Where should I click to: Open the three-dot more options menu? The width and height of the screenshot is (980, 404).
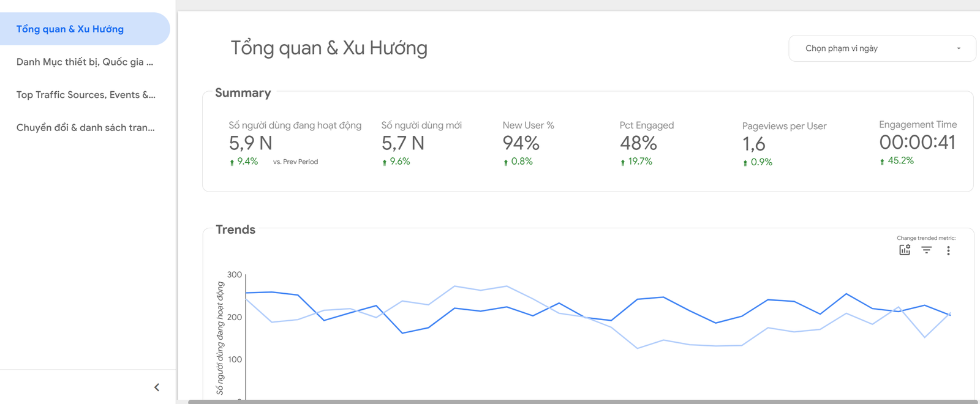pos(948,250)
